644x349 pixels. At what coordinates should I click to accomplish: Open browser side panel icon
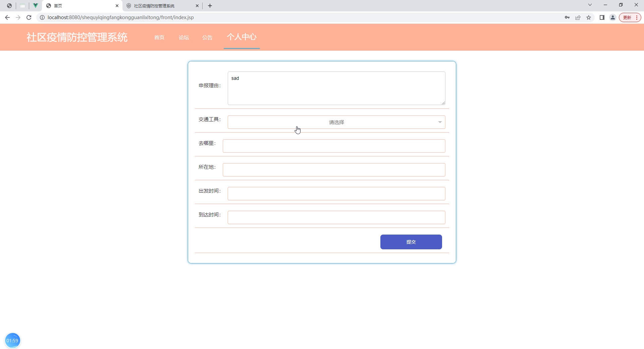click(x=602, y=17)
